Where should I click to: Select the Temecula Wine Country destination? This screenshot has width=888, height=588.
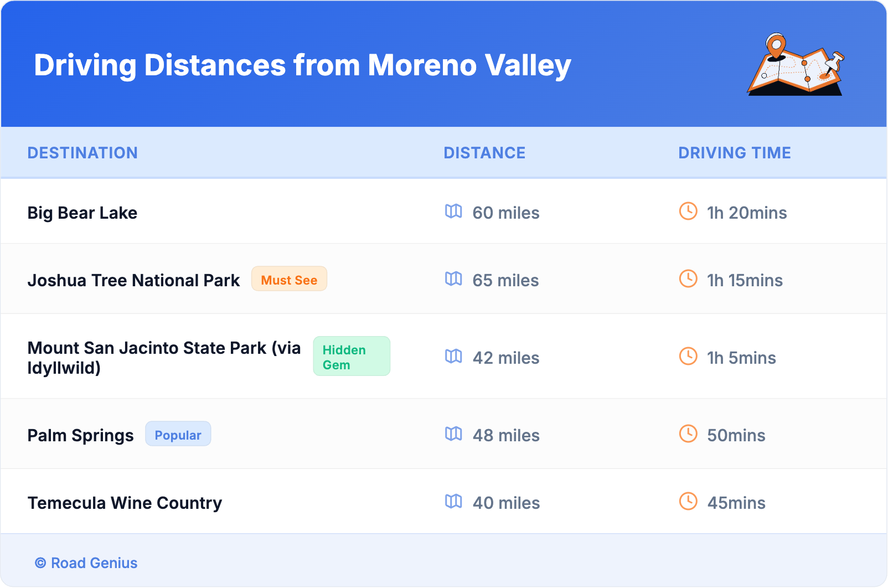(125, 503)
